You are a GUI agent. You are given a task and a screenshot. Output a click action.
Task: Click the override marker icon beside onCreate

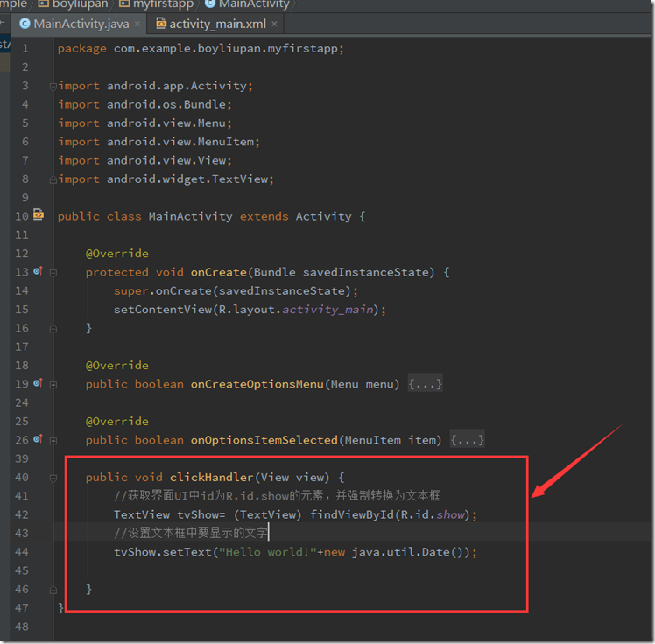pos(38,272)
